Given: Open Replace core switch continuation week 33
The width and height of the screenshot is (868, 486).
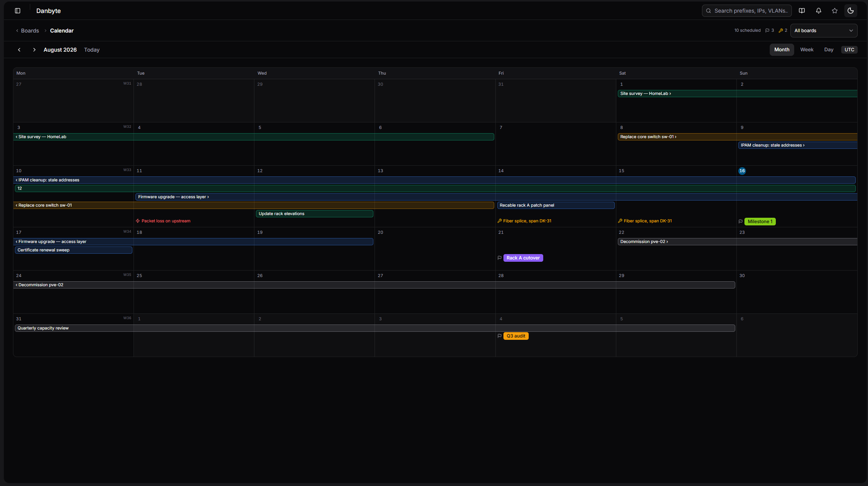Looking at the screenshot, I should (x=254, y=205).
